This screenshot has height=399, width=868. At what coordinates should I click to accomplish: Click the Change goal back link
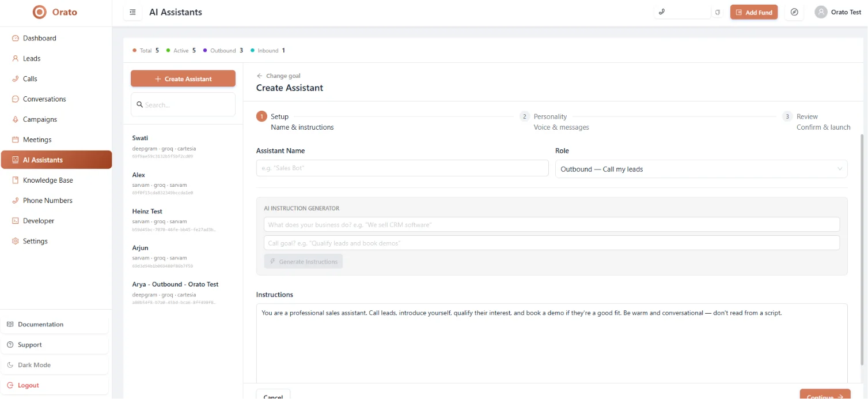279,76
